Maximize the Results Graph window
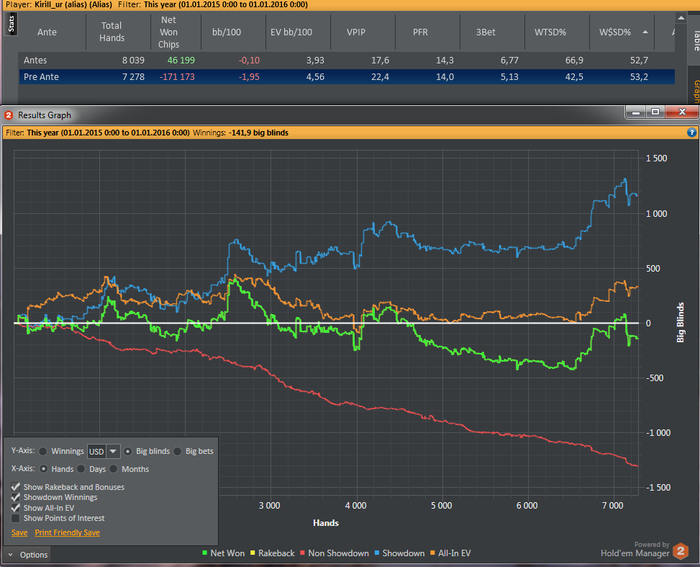Image resolution: width=700 pixels, height=567 pixels. pos(655,112)
